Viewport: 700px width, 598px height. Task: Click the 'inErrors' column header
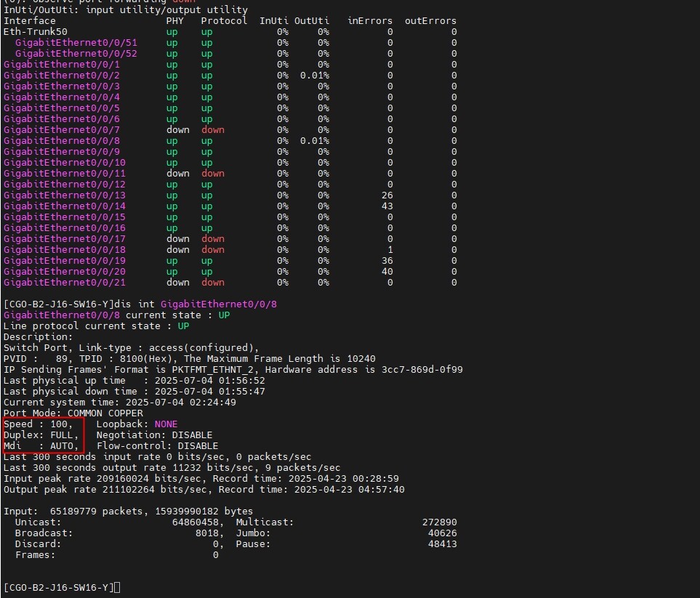[x=370, y=21]
